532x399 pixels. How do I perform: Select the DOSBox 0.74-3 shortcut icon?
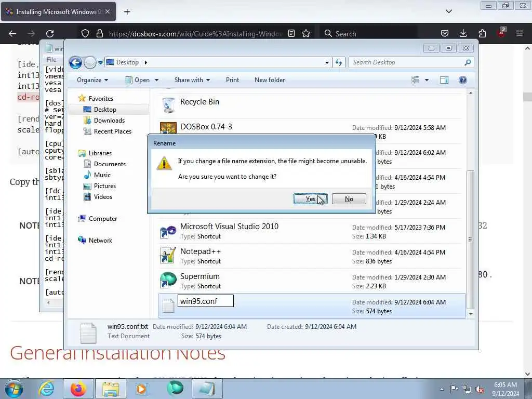click(168, 128)
